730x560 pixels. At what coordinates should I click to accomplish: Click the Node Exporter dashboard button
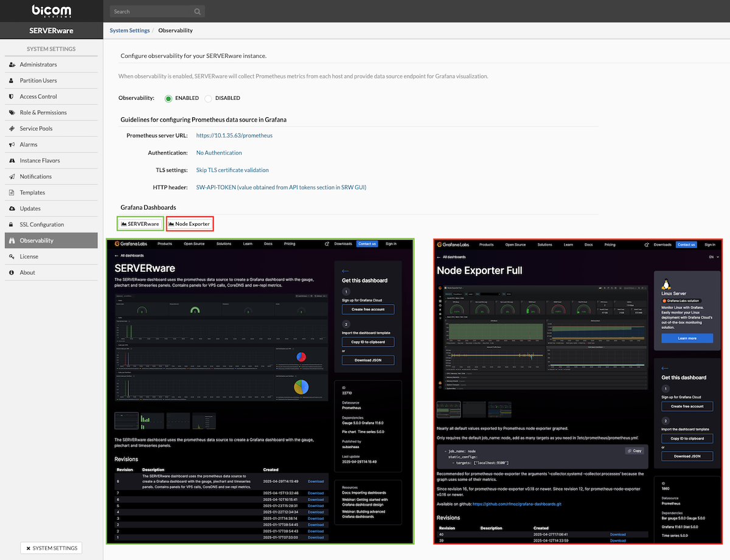pyautogui.click(x=189, y=224)
